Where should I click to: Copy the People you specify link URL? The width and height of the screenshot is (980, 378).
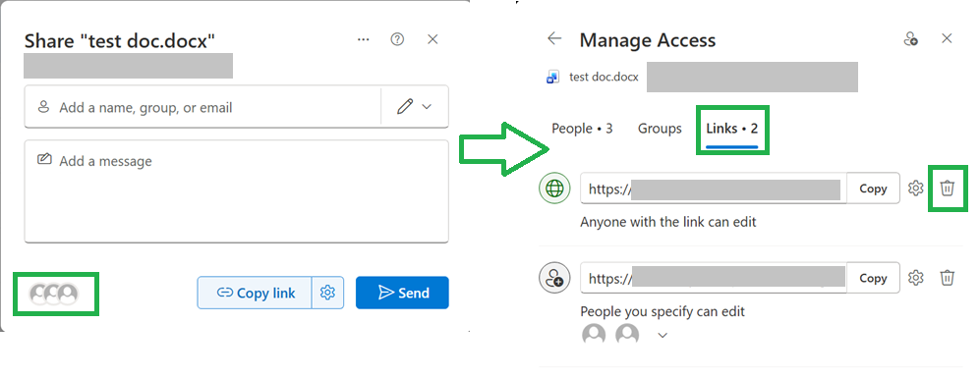tap(873, 278)
